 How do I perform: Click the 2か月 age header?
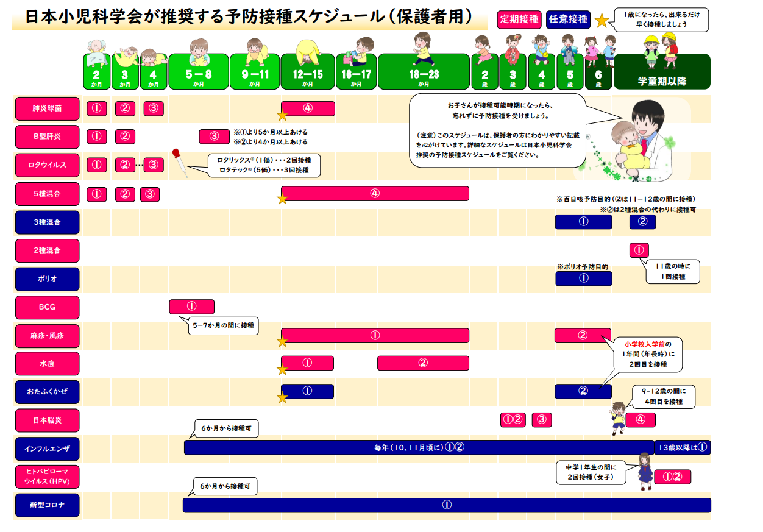(96, 72)
